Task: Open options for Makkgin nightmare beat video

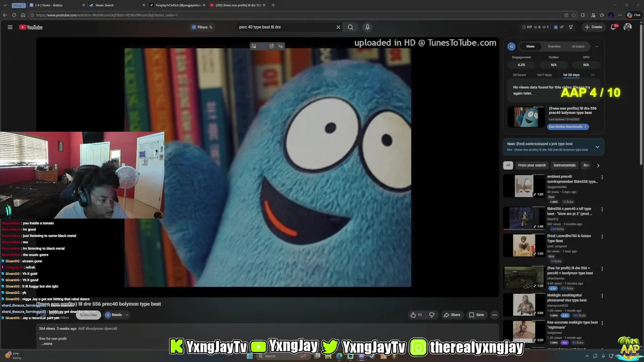Action: 602,323
